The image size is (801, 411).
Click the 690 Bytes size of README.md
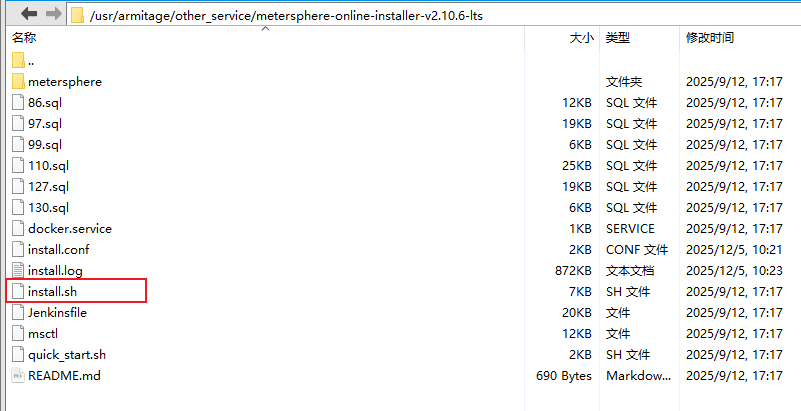pyautogui.click(x=564, y=375)
